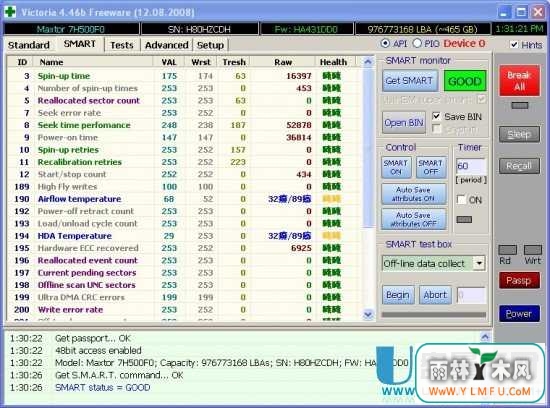Select the Power-on time row
This screenshot has height=408, width=550.
(184, 138)
